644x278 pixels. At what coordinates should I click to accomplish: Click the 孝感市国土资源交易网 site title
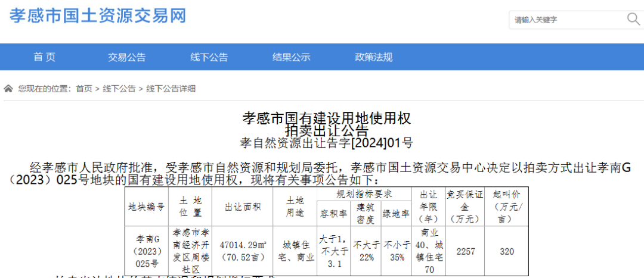tap(98, 16)
